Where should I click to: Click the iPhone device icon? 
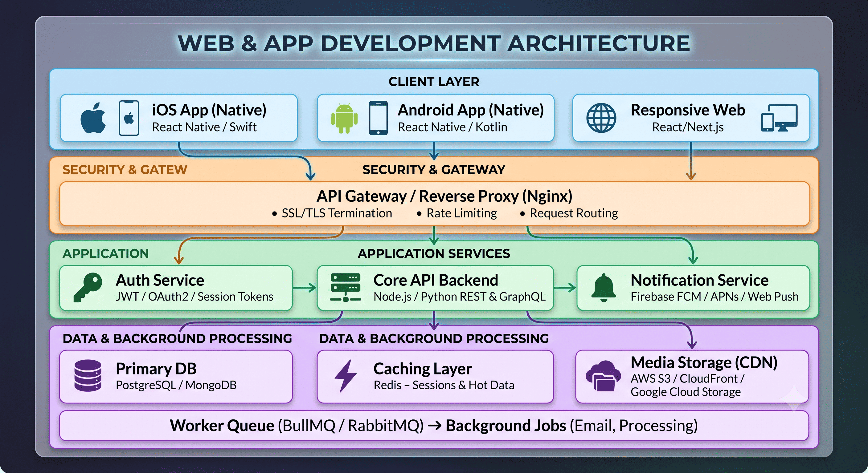tap(129, 118)
